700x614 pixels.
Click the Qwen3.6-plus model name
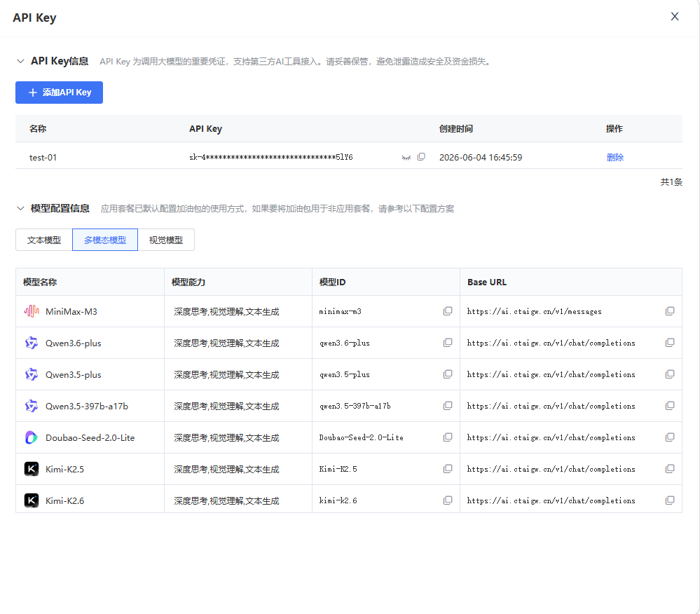pyautogui.click(x=73, y=343)
